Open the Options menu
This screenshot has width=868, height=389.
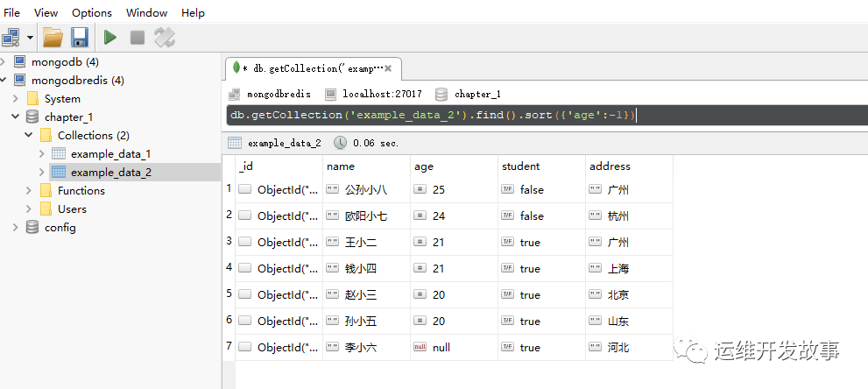[x=92, y=13]
